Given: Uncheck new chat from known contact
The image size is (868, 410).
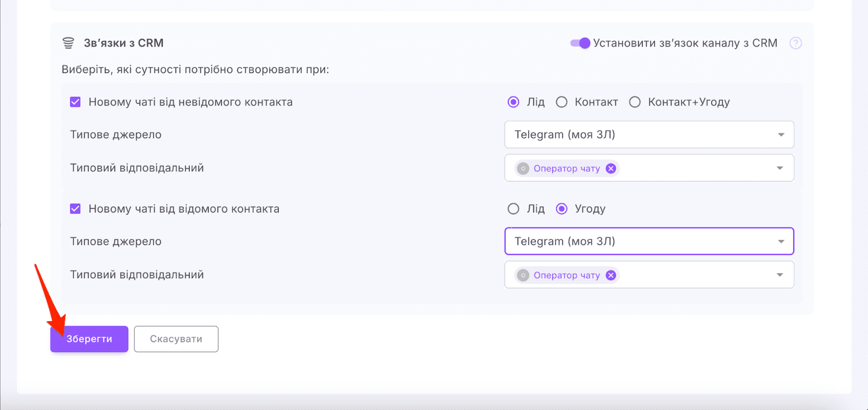Looking at the screenshot, I should click(x=75, y=209).
